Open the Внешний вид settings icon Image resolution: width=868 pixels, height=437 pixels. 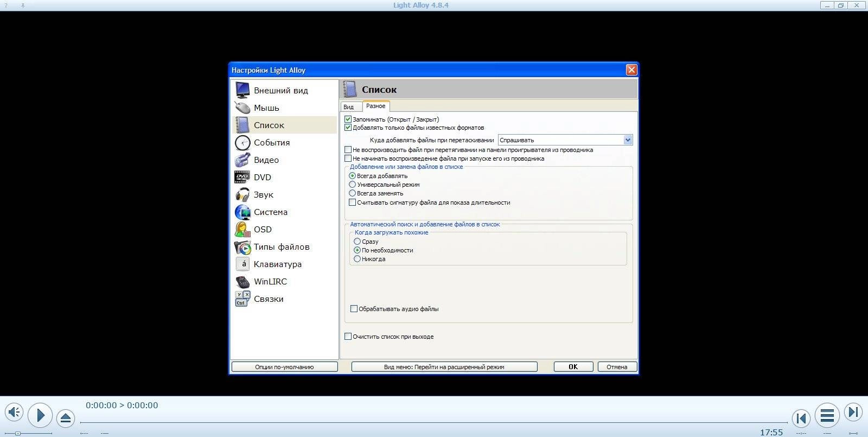[x=242, y=90]
